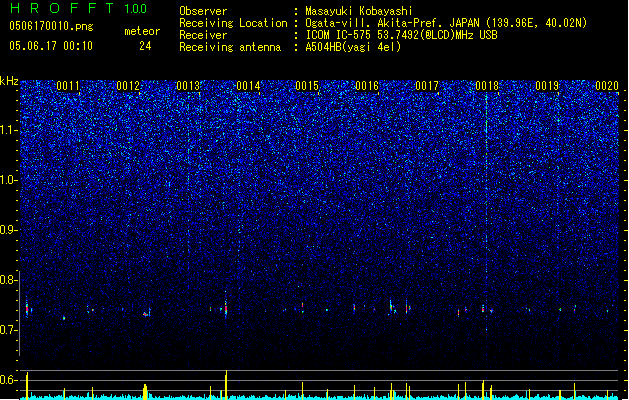The width and height of the screenshot is (629, 400).
Task: Select observer name Masayuki Kobayashi
Action: [359, 11]
